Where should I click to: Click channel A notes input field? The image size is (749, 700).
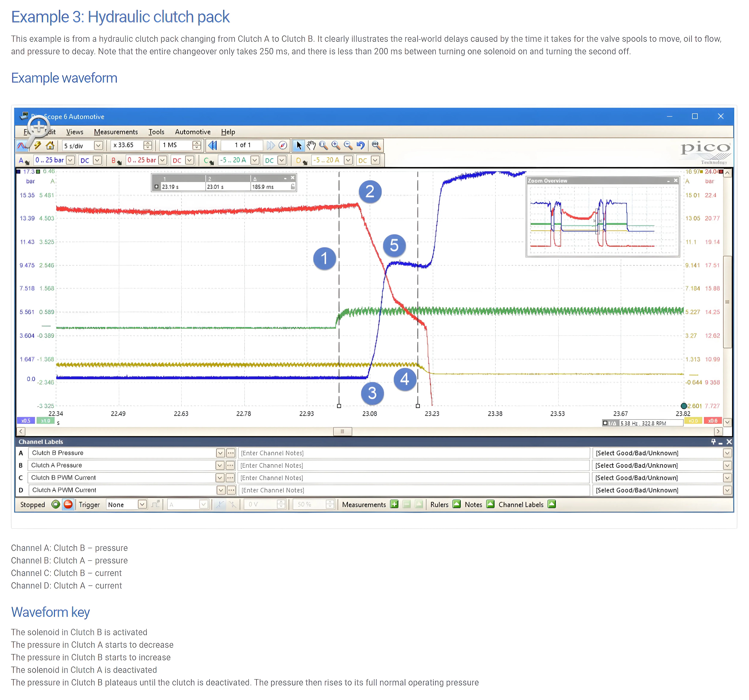coord(414,453)
